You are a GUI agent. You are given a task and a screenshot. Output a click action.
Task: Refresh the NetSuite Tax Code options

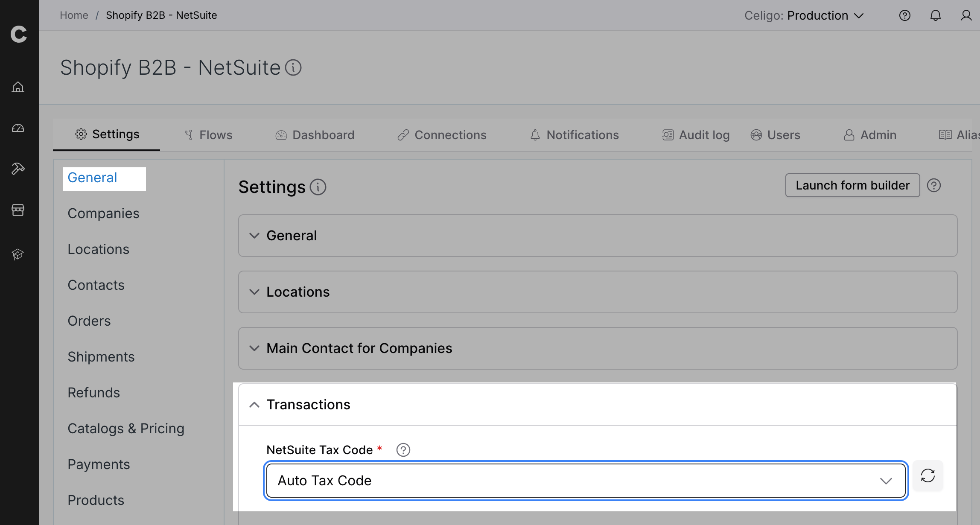(927, 475)
